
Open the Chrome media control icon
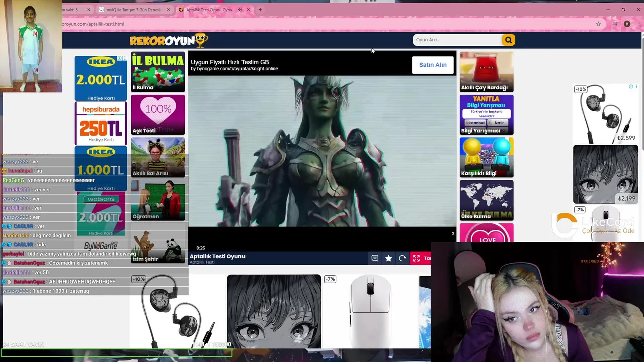(615, 24)
